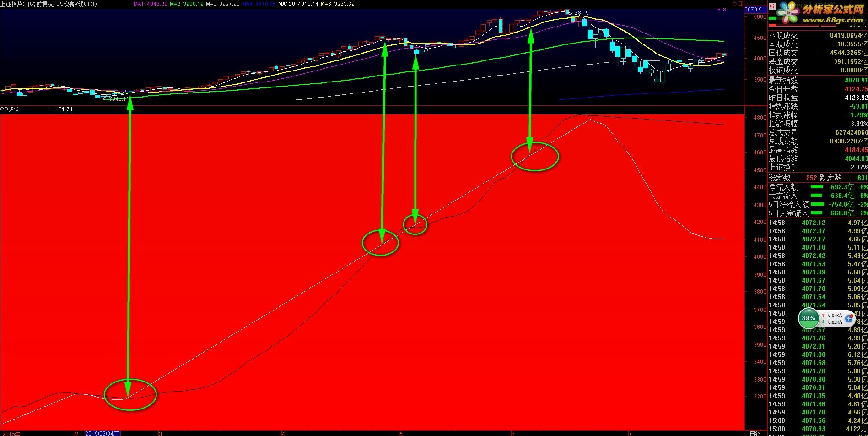
Task: Click the MA3: 3927.90 value
Action: (223, 4)
